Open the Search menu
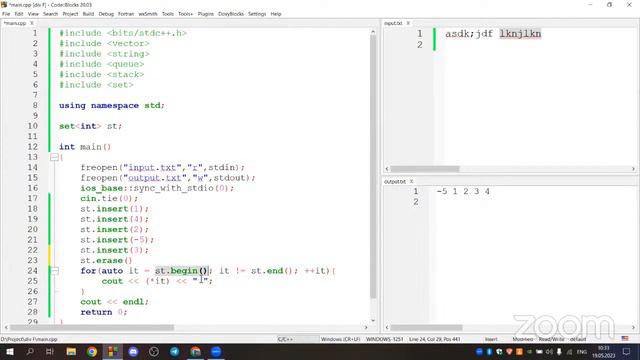This screenshot has height=360, width=640. (51, 14)
